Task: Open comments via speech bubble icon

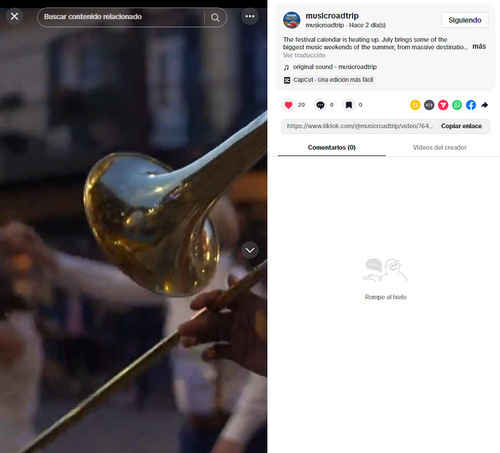Action: (x=320, y=105)
